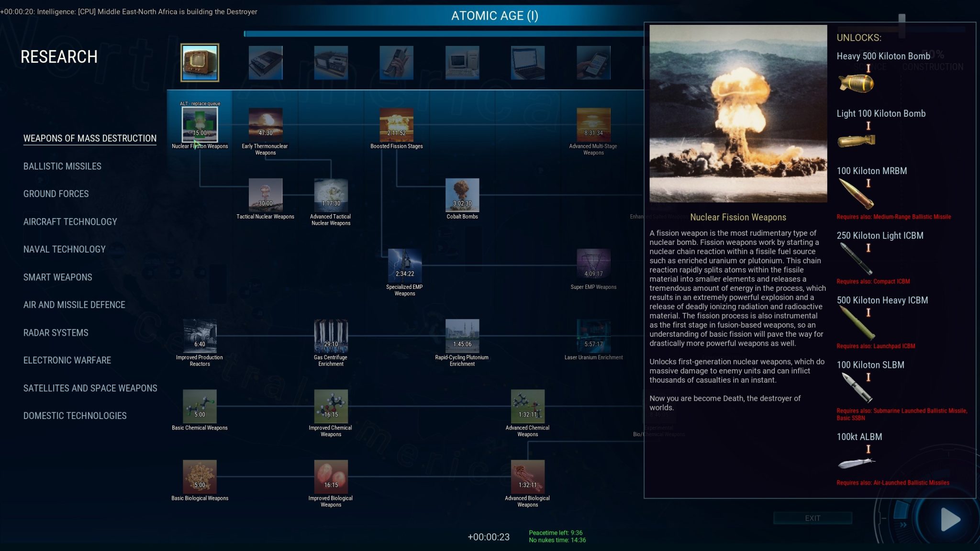The width and height of the screenshot is (980, 551).
Task: Open Gas Centrifuge Enrichment research
Action: [x=331, y=336]
